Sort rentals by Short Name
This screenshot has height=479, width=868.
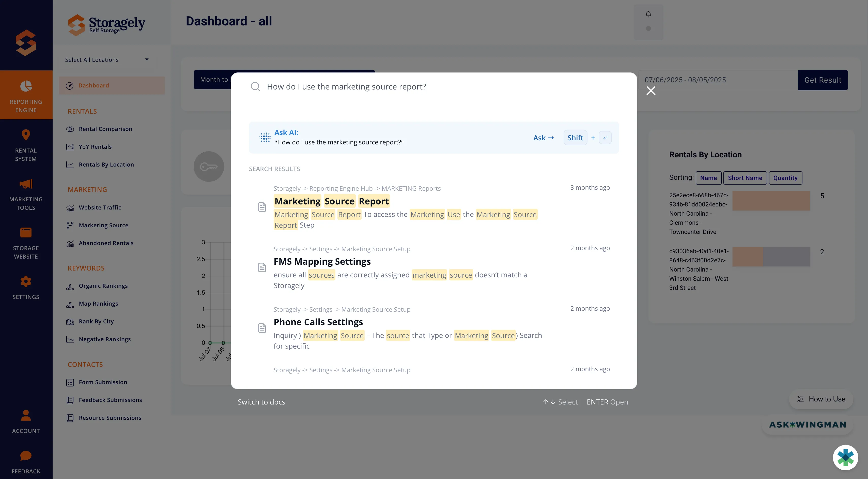pyautogui.click(x=745, y=178)
